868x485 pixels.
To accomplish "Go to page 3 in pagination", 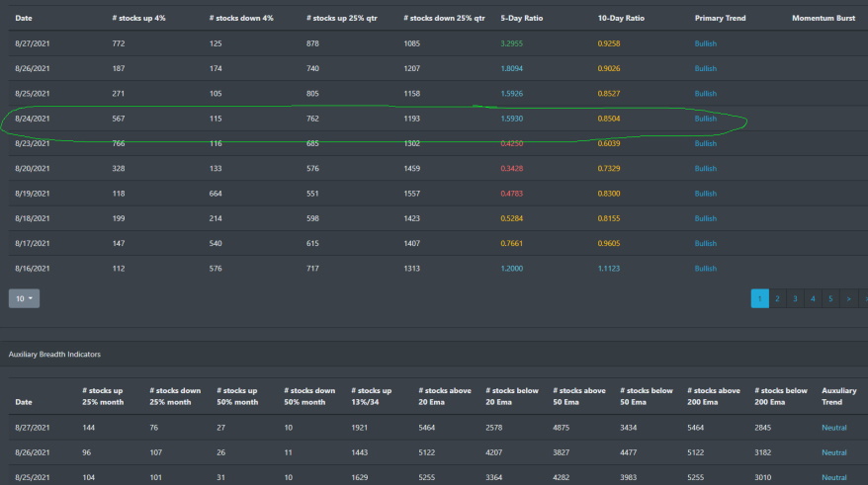I will pos(795,297).
